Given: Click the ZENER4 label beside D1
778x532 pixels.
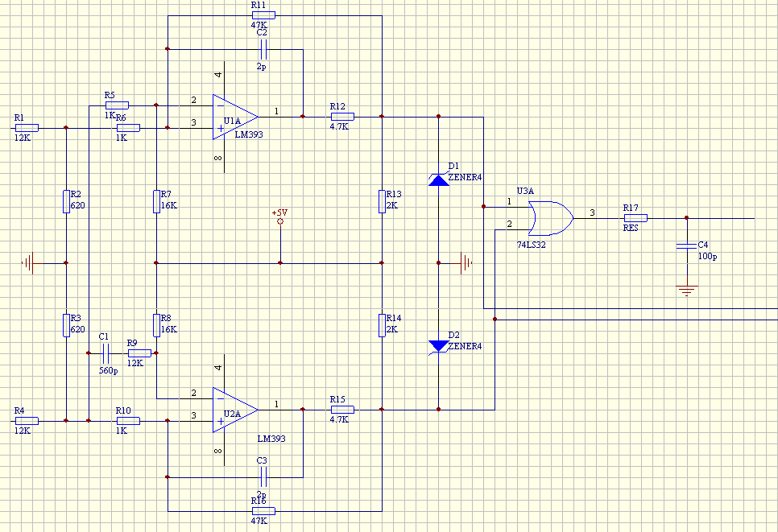Looking at the screenshot, I should 465,177.
